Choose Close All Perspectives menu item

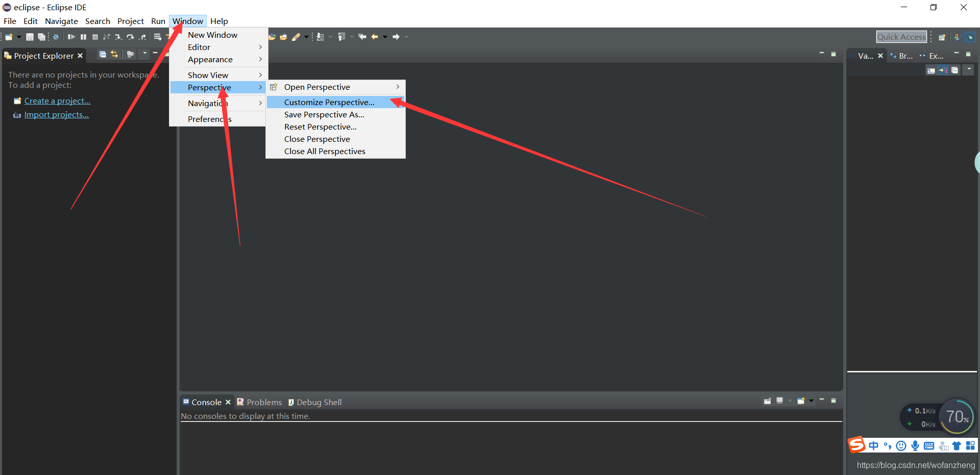coord(335,151)
